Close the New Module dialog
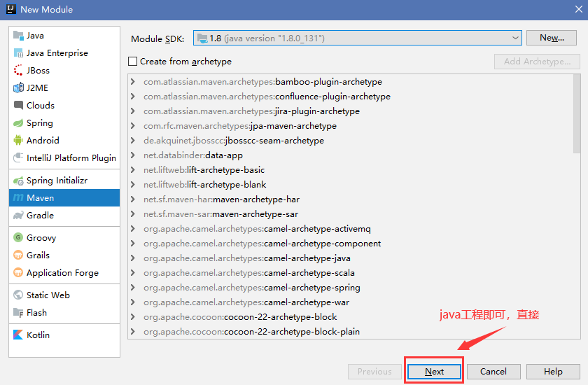This screenshot has width=588, height=385. 579,9
